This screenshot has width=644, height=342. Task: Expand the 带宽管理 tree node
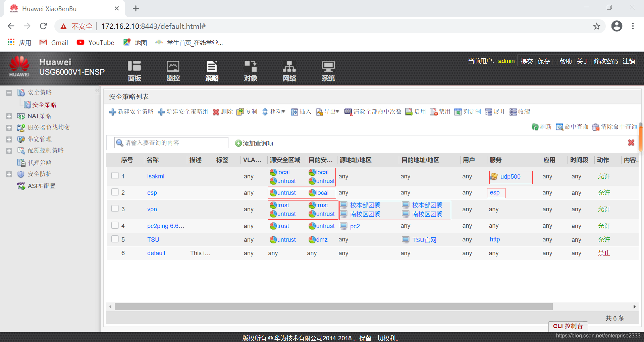tap(9, 139)
